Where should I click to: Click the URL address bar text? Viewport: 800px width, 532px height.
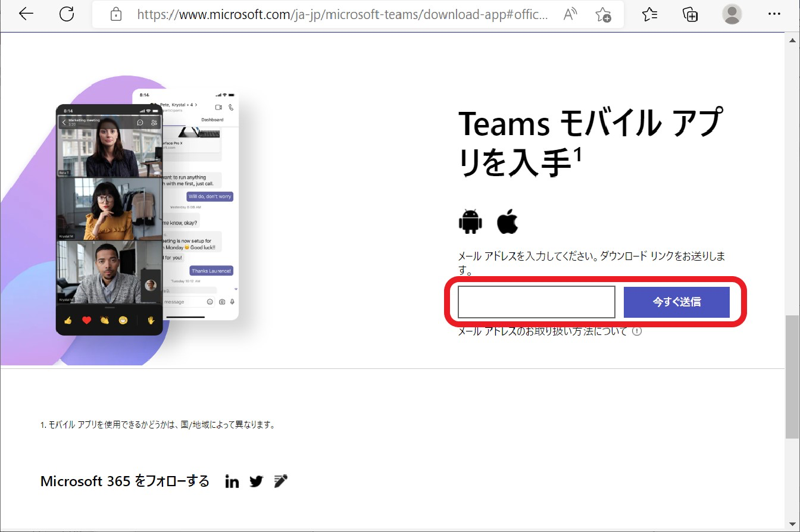click(x=342, y=15)
